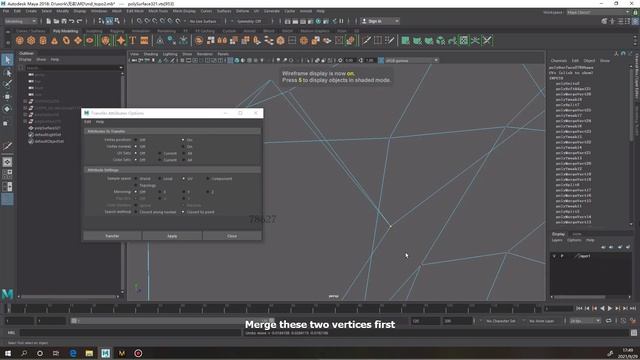The width and height of the screenshot is (640, 360).
Task: Switch to the Anim tab in layer editor
Action: tap(577, 234)
